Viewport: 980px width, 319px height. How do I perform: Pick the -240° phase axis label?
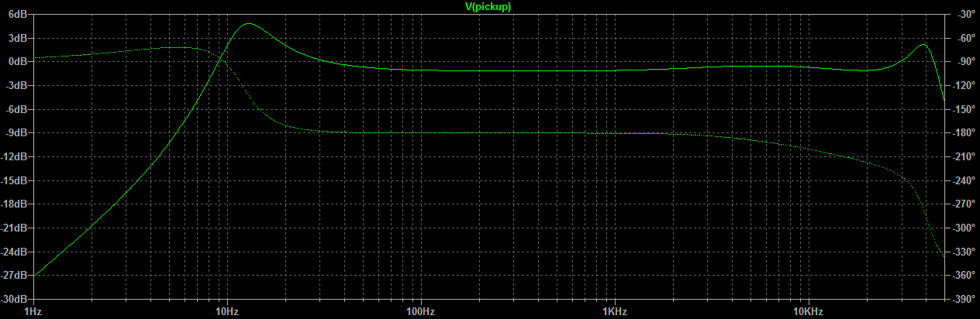coord(962,180)
